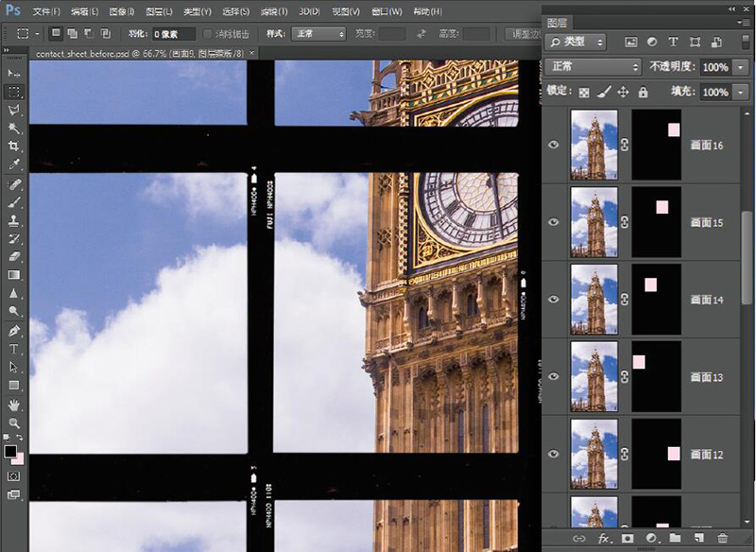Select the Gradient tool
The height and width of the screenshot is (552, 756).
tap(14, 275)
